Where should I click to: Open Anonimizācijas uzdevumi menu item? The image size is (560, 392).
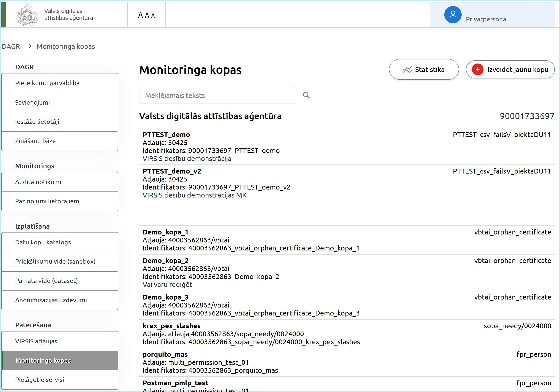point(60,300)
